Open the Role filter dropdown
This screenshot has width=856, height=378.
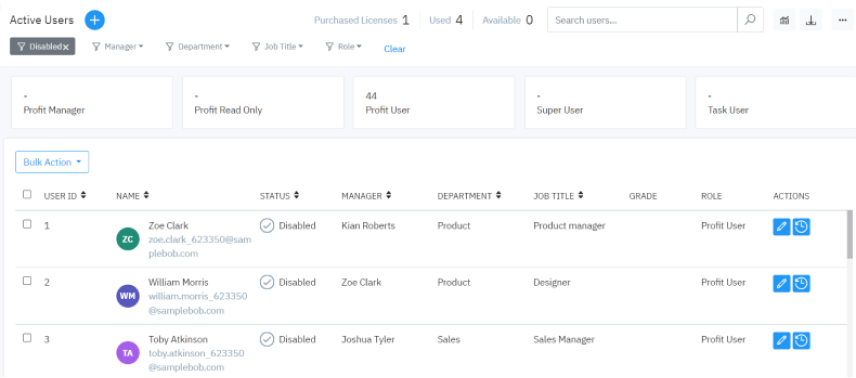click(x=343, y=47)
